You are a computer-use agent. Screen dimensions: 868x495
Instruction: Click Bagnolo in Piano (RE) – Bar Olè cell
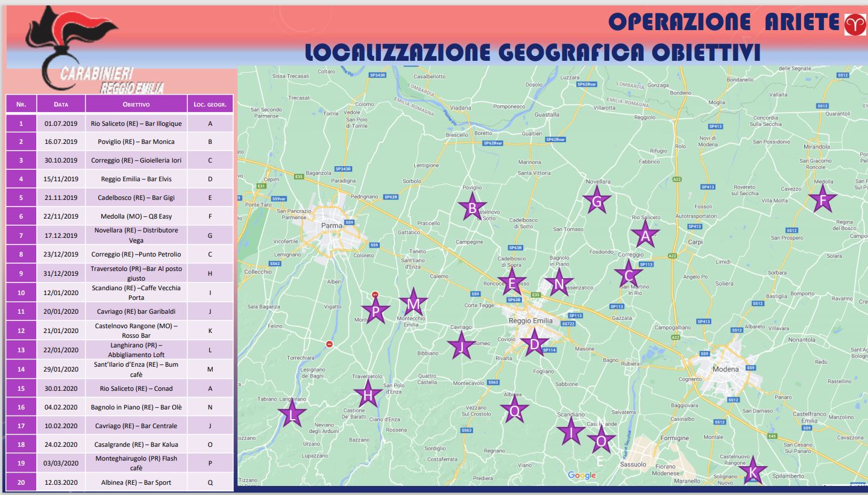point(136,407)
